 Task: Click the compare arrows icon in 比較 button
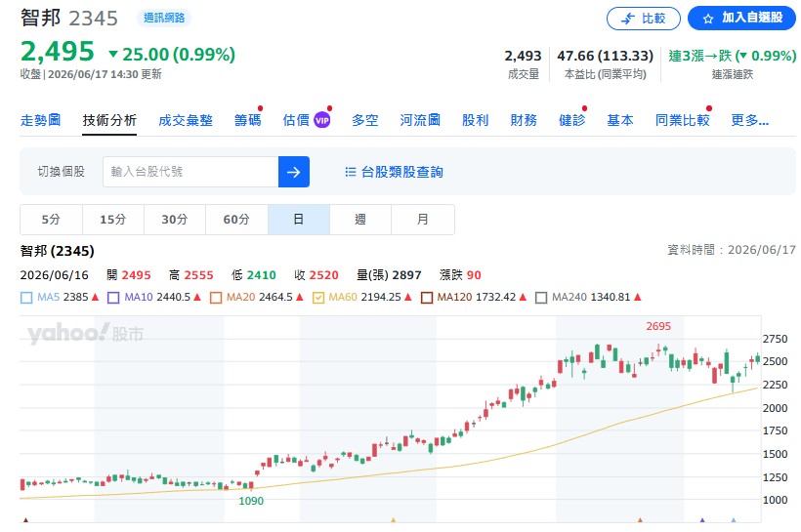click(x=628, y=19)
